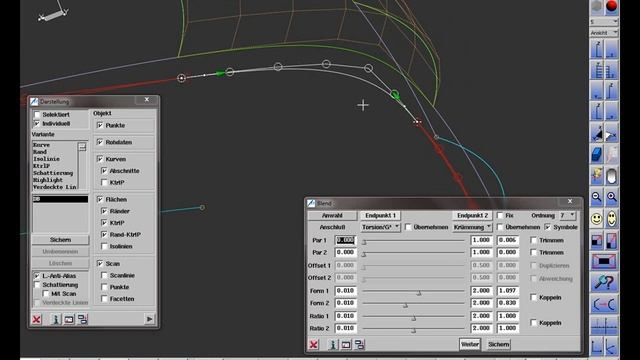Click the pink-framed black rectangle icon
This screenshot has height=360, width=640.
pos(604,261)
